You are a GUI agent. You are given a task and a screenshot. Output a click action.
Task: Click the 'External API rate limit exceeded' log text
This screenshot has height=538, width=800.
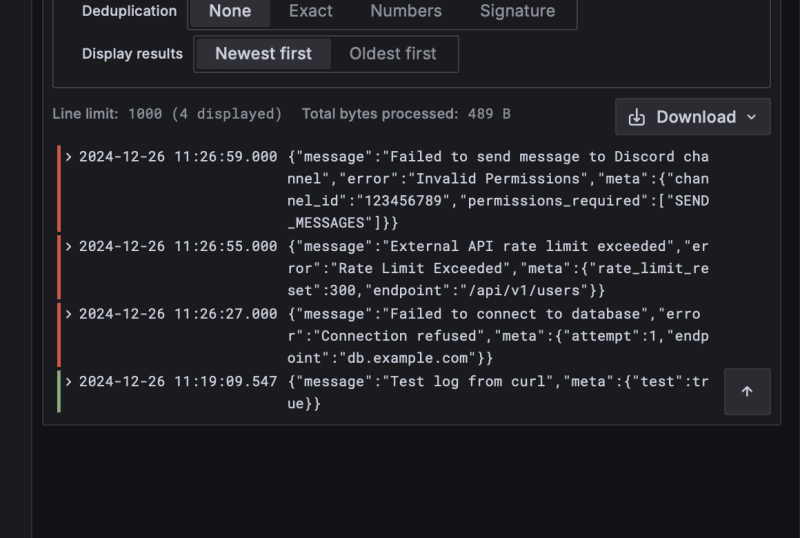coord(498,268)
